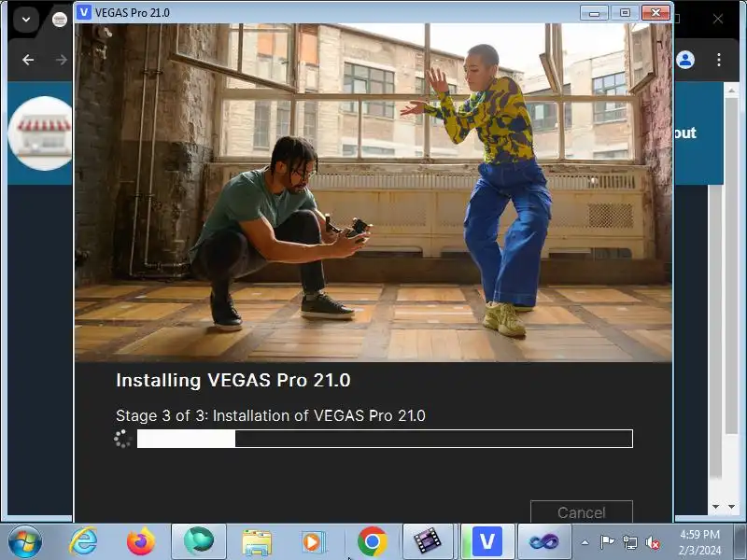Click the Chrome page vertical scrollbar thumb
Viewport: 747px width, 560px height.
tap(731, 264)
